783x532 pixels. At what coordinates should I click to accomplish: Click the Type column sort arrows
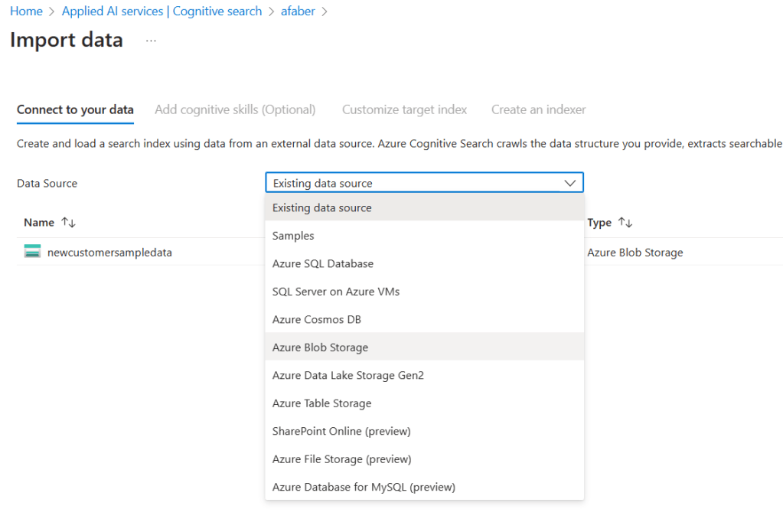(625, 223)
